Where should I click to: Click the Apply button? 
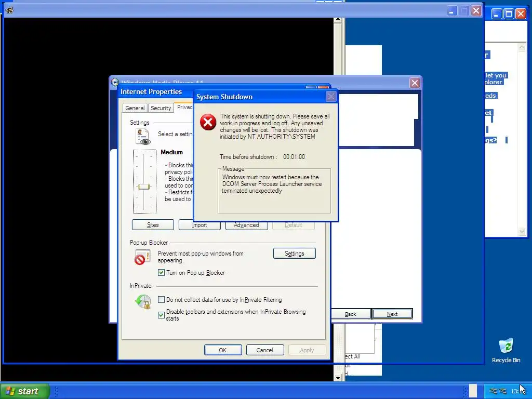point(307,350)
